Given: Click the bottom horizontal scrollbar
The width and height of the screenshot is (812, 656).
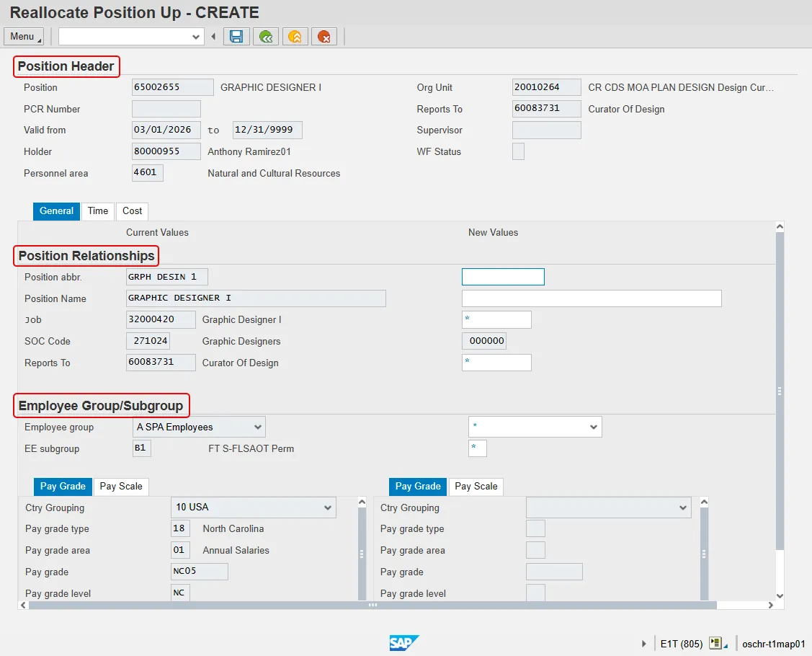Looking at the screenshot, I should pos(372,606).
